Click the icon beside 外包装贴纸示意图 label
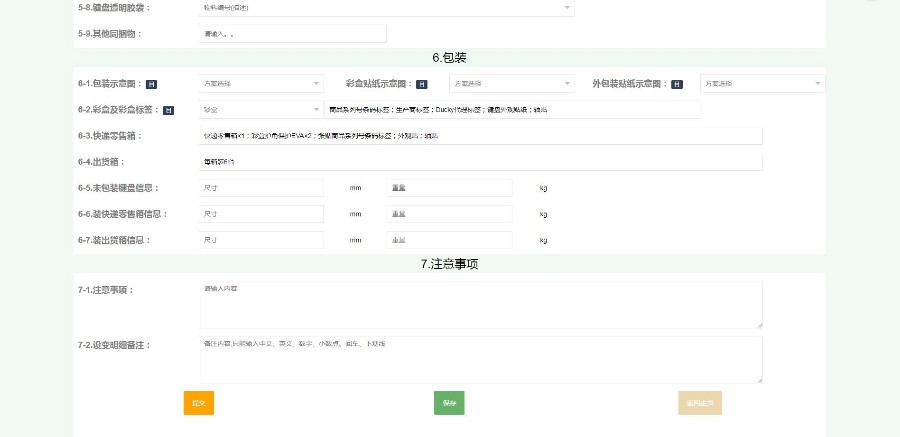Image resolution: width=900 pixels, height=437 pixels. coord(677,84)
